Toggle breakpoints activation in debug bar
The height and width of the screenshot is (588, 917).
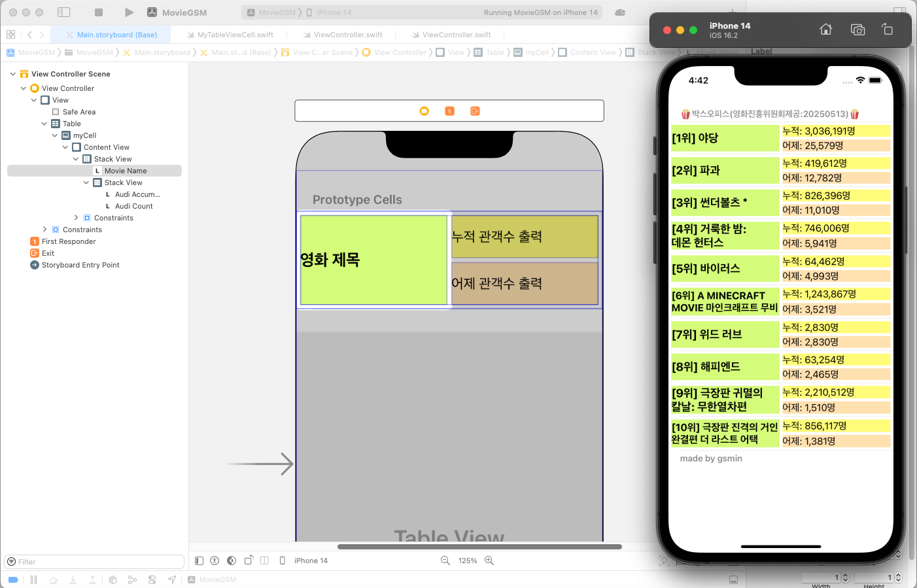pos(13,579)
